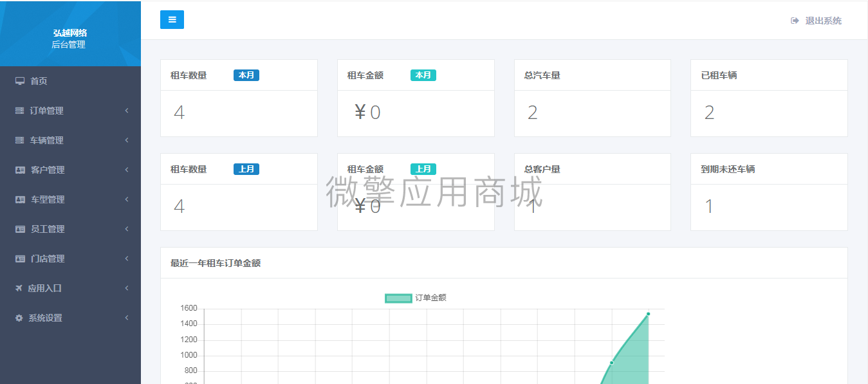This screenshot has width=868, height=384.
Task: Click the icon beside 订单管理
Action: pos(19,111)
